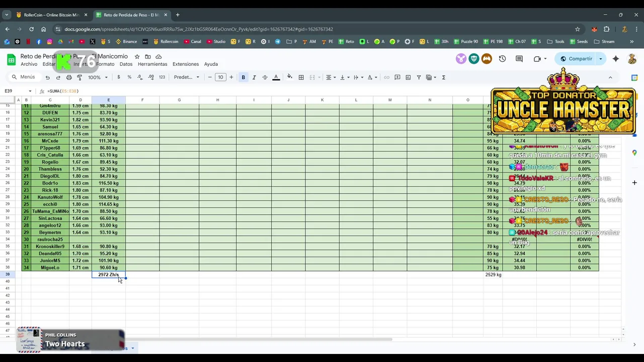Insert a comment from toolbar
The image size is (644, 362).
click(397, 77)
